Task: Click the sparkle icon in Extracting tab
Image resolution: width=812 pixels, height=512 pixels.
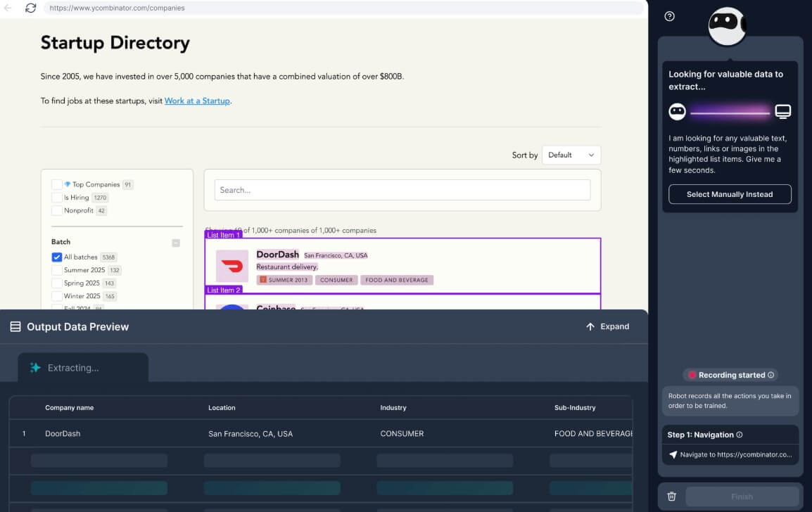Action: tap(35, 368)
